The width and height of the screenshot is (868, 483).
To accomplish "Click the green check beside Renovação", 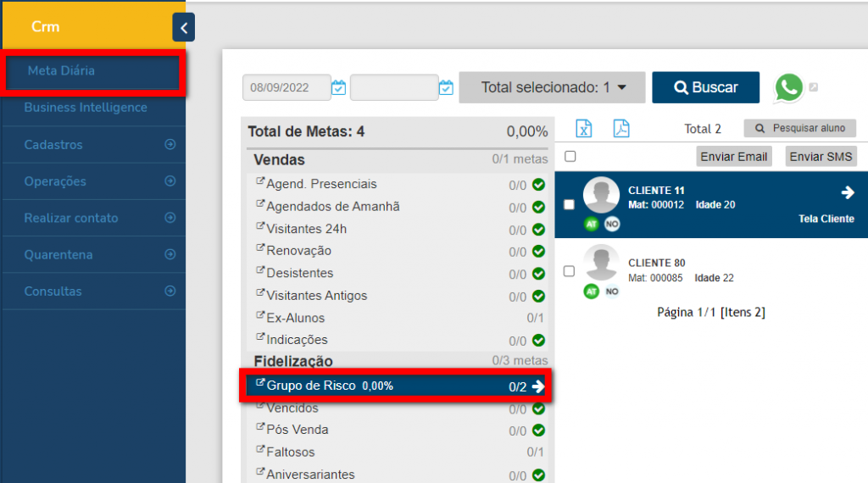I will click(538, 252).
